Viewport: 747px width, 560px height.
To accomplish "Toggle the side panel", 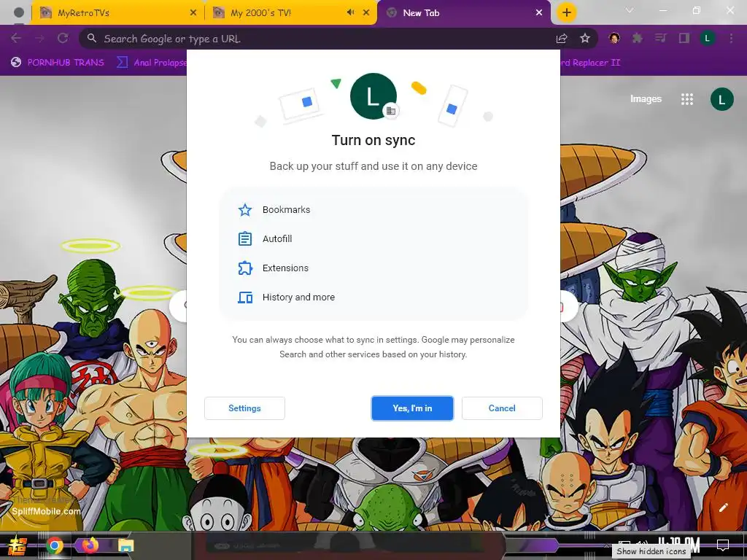I will 684,39.
